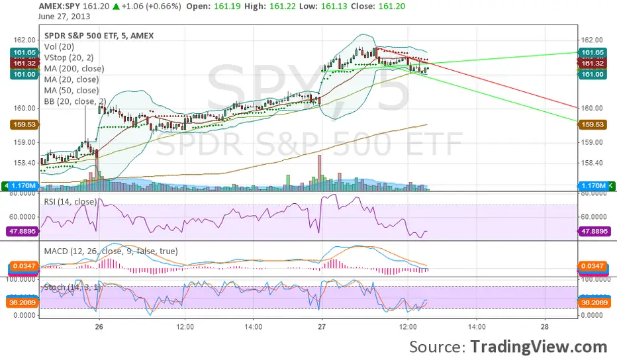Click the 1.176M volume tag on left axis
Image resolution: width=617 pixels, height=364 pixels.
pos(23,186)
